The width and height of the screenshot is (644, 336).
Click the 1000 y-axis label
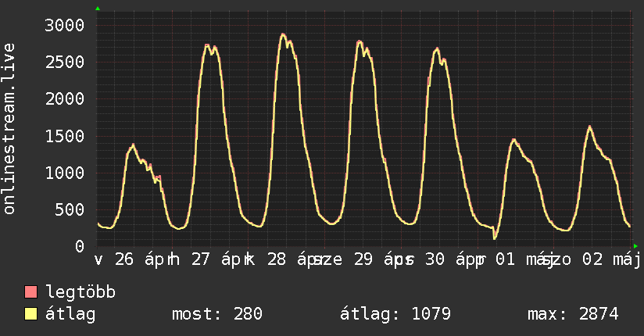pyautogui.click(x=65, y=173)
